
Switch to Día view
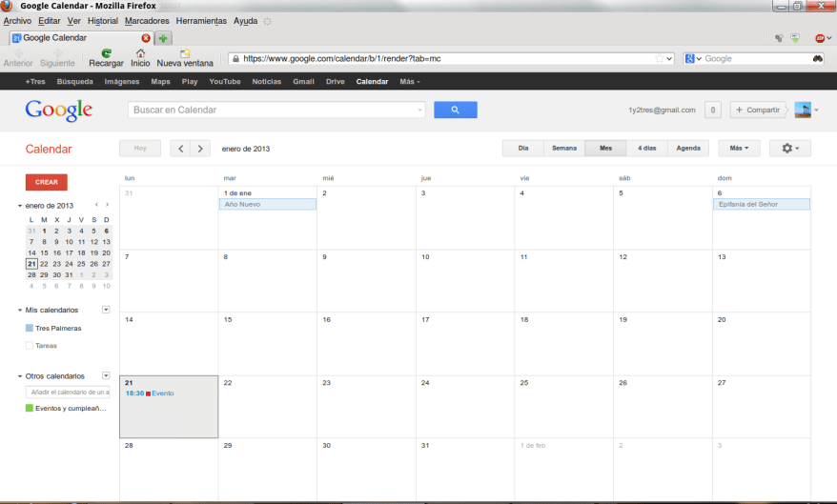(523, 149)
